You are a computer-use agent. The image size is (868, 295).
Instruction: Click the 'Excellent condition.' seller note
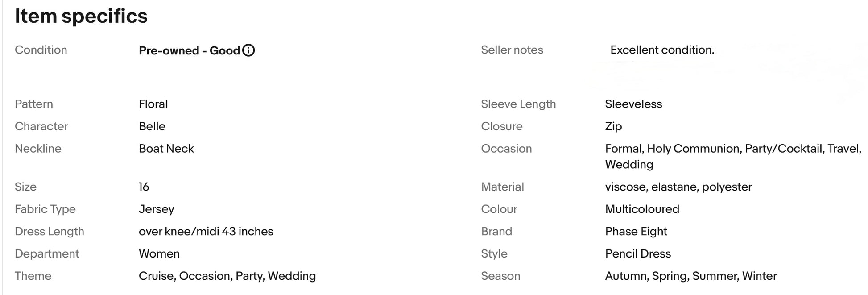(x=662, y=50)
